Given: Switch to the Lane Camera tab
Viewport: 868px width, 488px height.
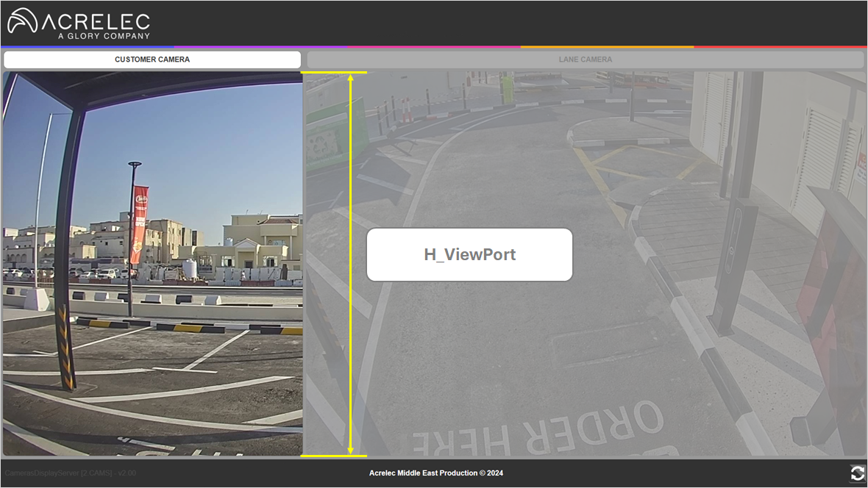Looking at the screenshot, I should [x=585, y=60].
